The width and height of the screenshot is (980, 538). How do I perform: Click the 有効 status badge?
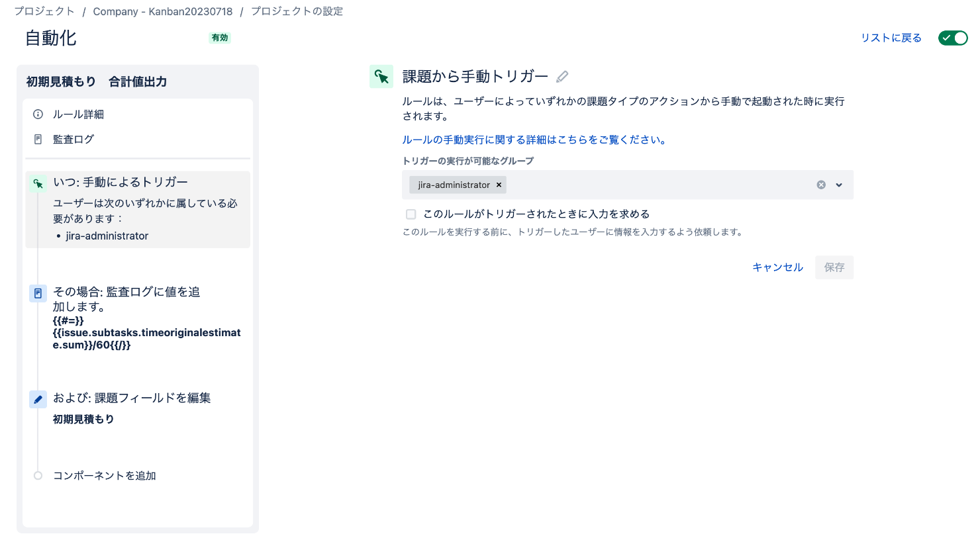pos(220,38)
